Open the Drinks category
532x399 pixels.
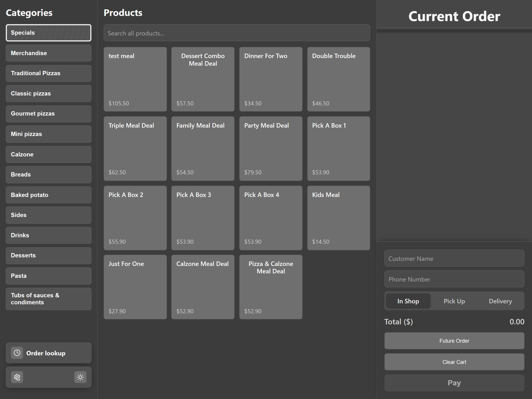[x=48, y=235]
